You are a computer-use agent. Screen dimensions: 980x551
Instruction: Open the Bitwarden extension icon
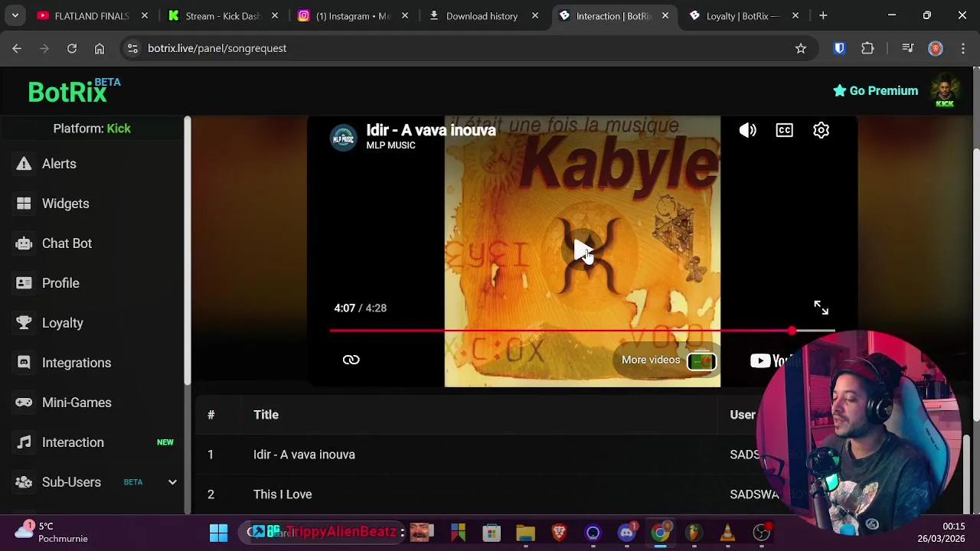click(x=839, y=48)
